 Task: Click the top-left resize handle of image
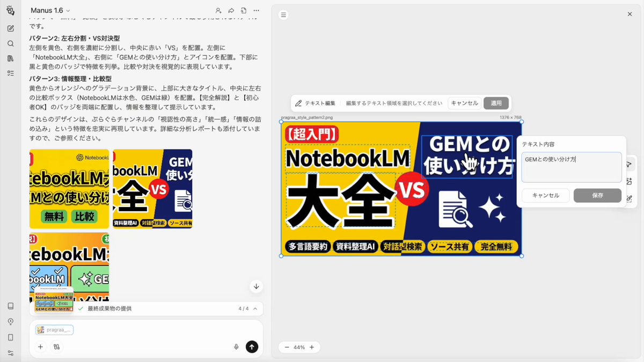pyautogui.click(x=281, y=122)
